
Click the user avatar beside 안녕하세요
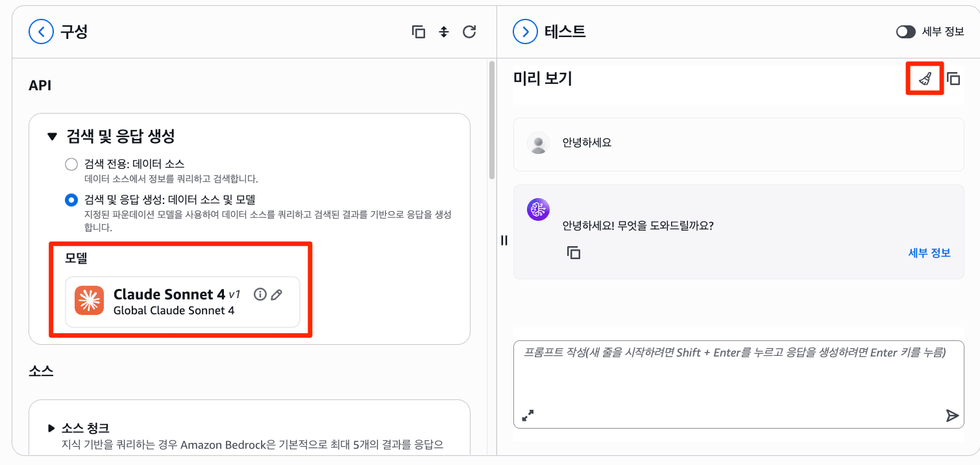[538, 143]
